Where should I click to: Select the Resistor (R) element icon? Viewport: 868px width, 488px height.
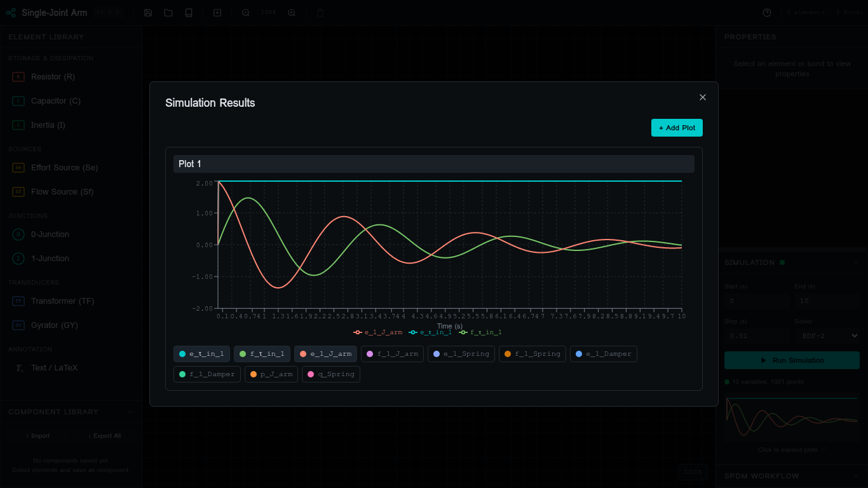[x=18, y=77]
